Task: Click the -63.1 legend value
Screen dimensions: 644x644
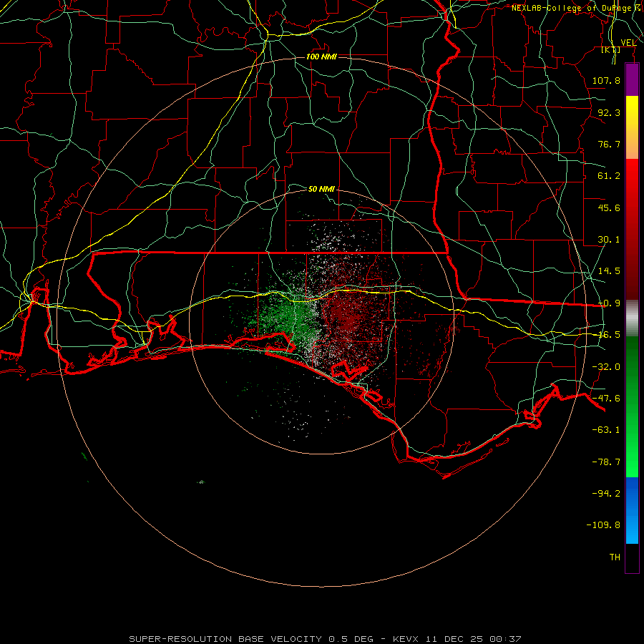Action: pyautogui.click(x=606, y=430)
